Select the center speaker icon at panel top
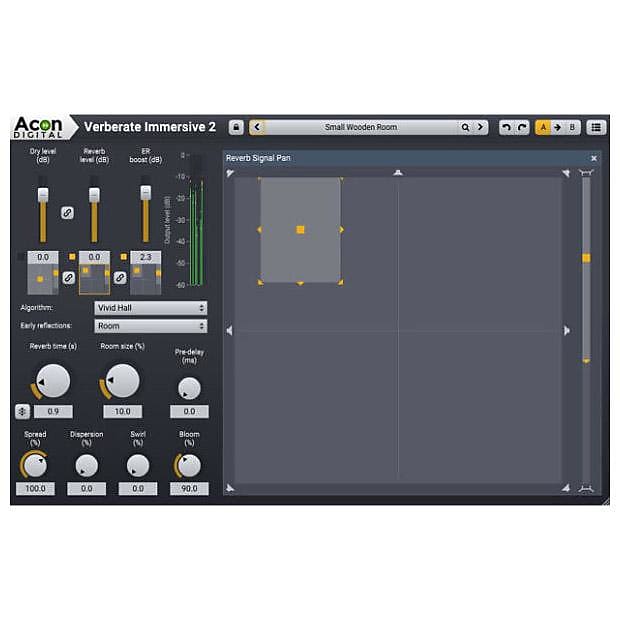The height and width of the screenshot is (620, 620). pyautogui.click(x=398, y=172)
